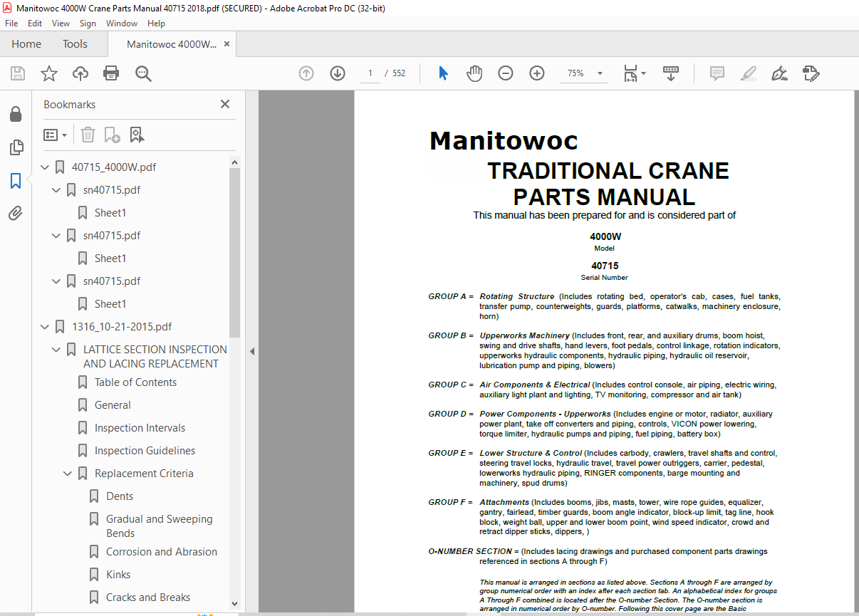Toggle the Bookmarks panel icon
The width and height of the screenshot is (859, 616).
[x=15, y=181]
